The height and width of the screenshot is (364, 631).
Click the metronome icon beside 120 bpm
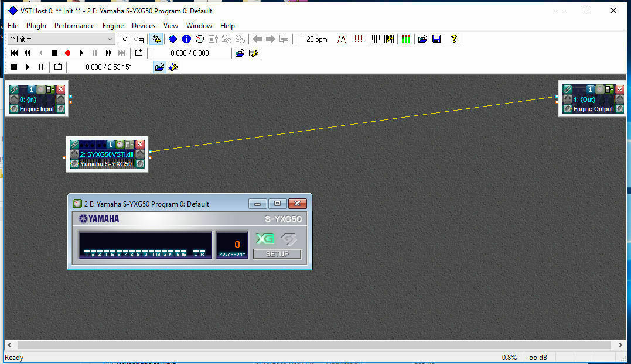342,39
